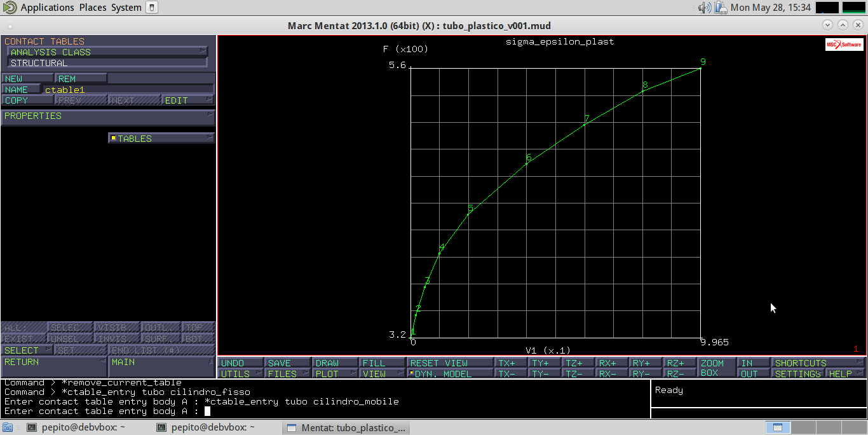868x435 pixels.
Task: Click the battery power indicator icon
Action: (x=721, y=8)
